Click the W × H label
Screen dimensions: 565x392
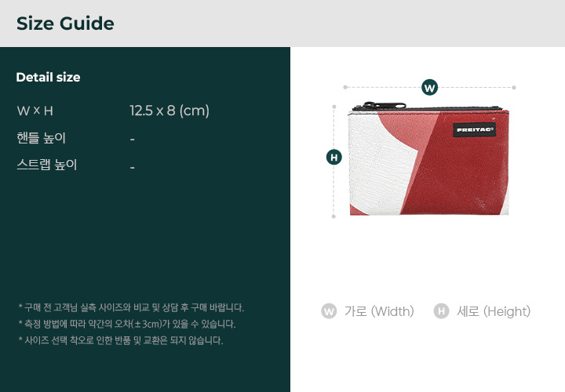[35, 111]
